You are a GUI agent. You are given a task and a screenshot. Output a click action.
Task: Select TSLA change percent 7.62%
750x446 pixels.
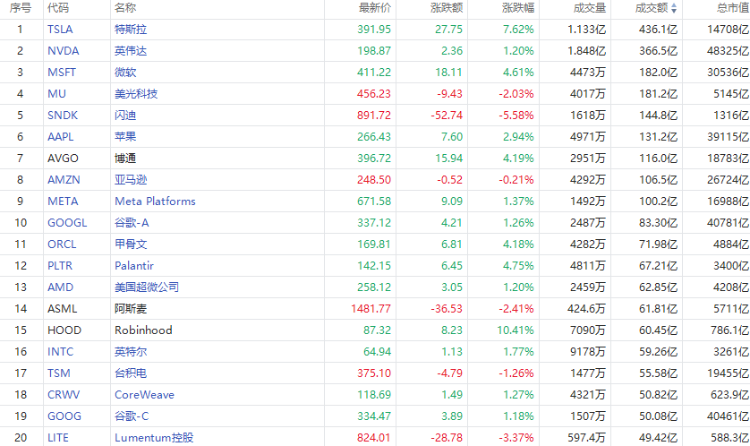tap(518, 29)
